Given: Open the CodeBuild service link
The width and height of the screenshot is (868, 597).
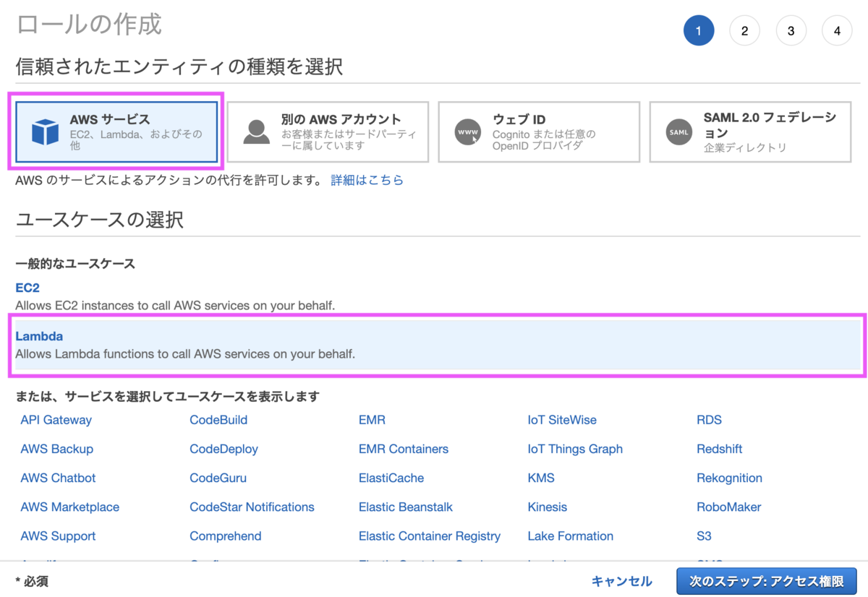Looking at the screenshot, I should (218, 420).
